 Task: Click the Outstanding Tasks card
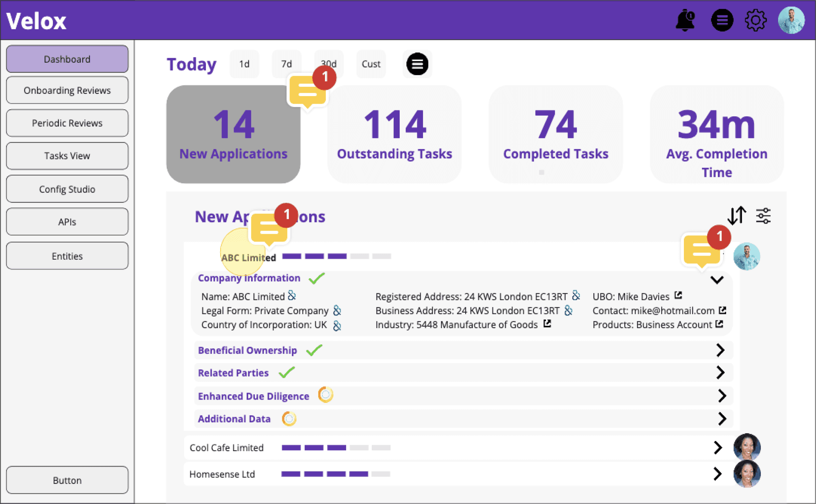point(394,134)
